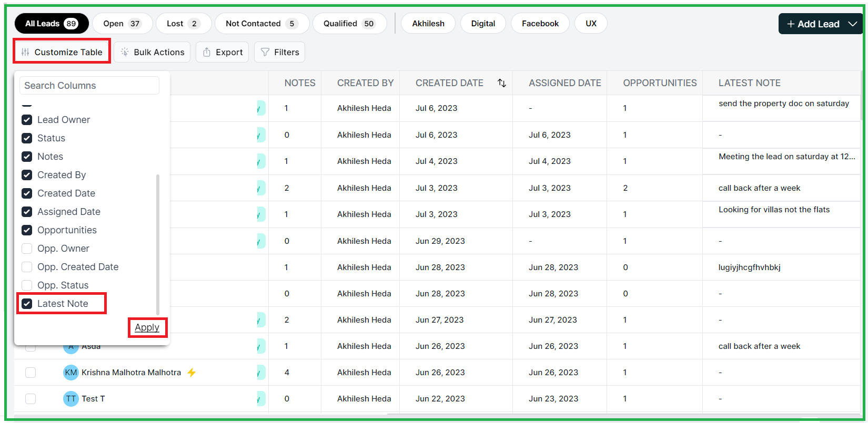Click the Notes column header
This screenshot has width=868, height=423.
(300, 83)
